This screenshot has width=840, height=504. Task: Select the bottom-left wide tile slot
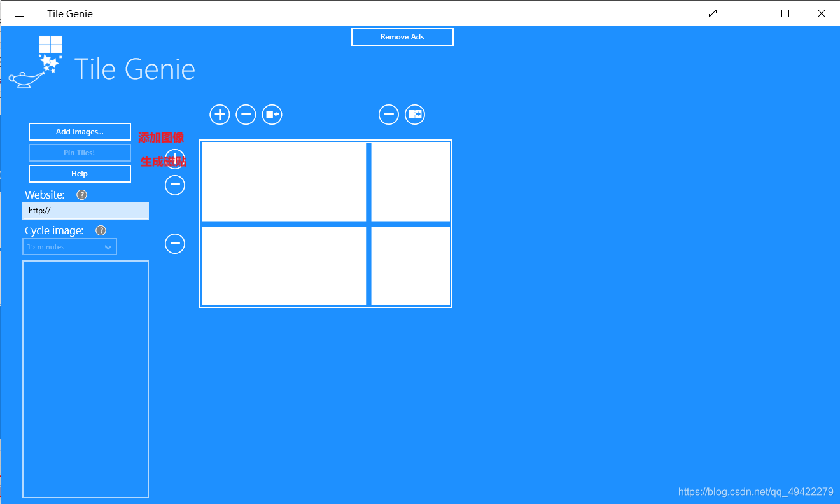pos(284,266)
